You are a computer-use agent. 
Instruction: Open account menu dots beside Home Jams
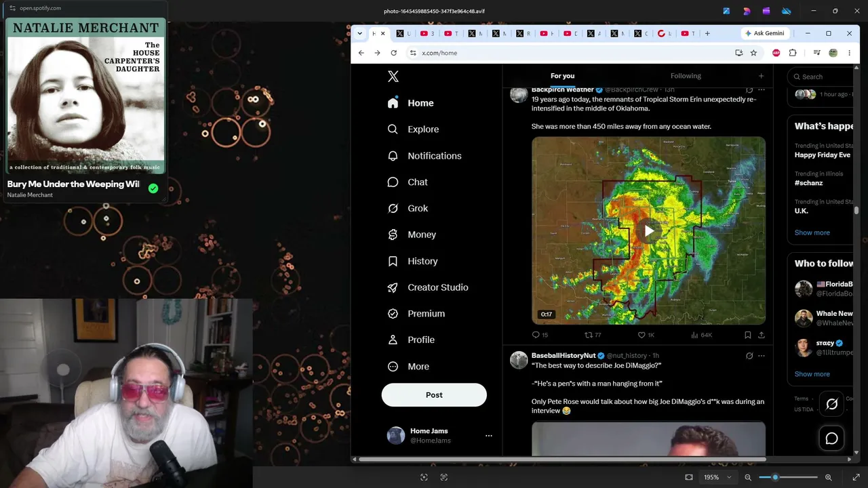click(488, 436)
